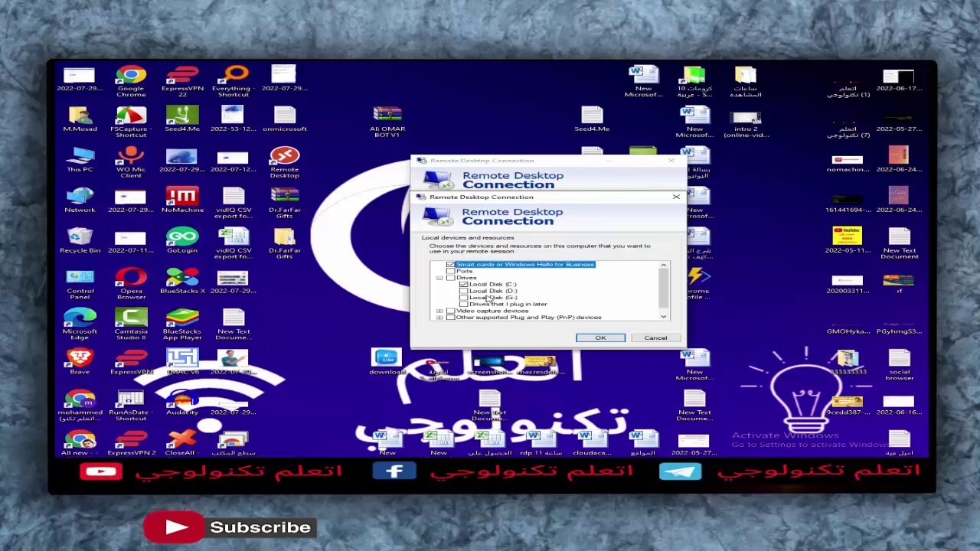Viewport: 980px width, 551px height.
Task: Open the YouTube logo in the bottom banner
Action: (x=100, y=471)
